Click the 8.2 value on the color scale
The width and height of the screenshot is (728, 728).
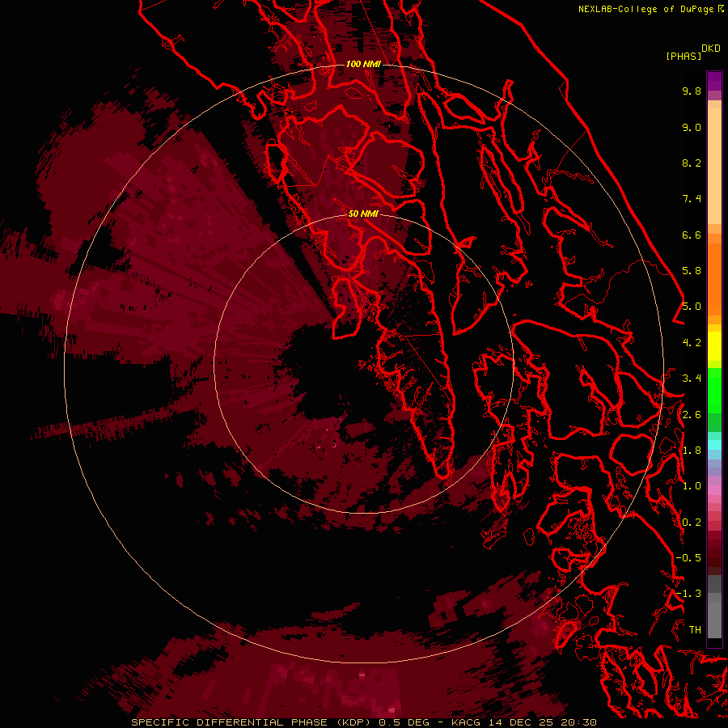click(692, 163)
